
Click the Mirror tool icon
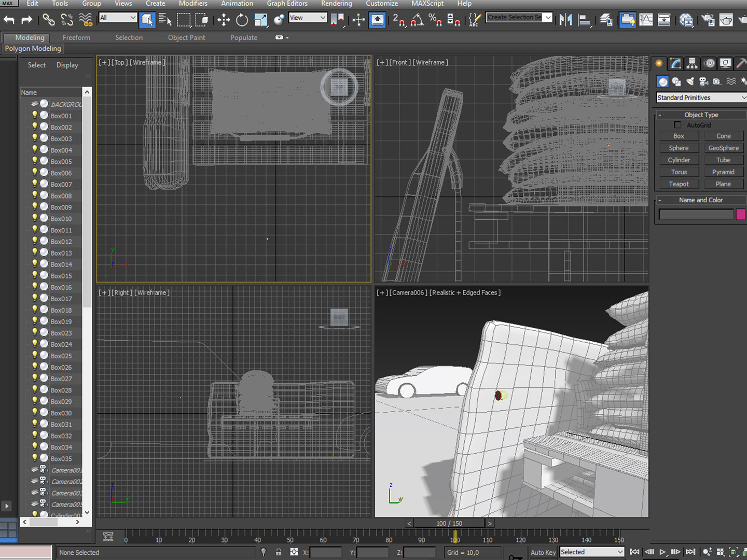(x=565, y=20)
